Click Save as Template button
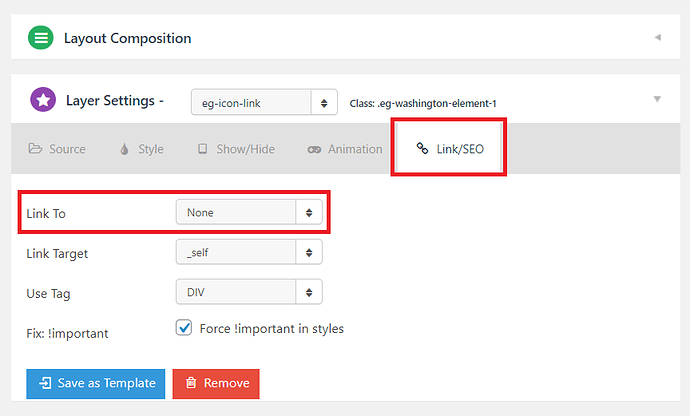Screen dimensions: 690x416 click(95, 383)
